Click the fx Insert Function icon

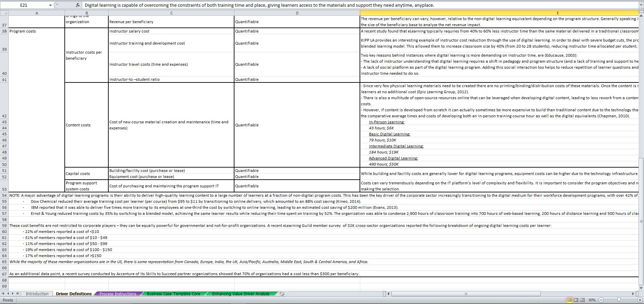78,5
